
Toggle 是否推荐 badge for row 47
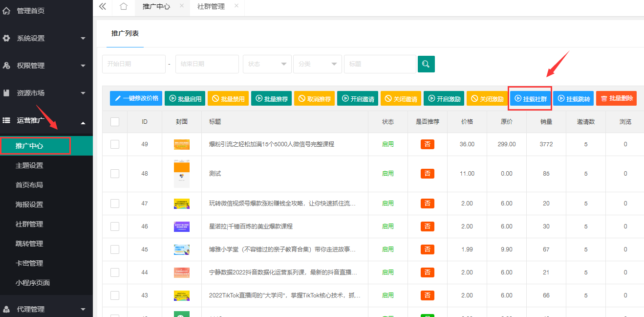[x=427, y=204]
